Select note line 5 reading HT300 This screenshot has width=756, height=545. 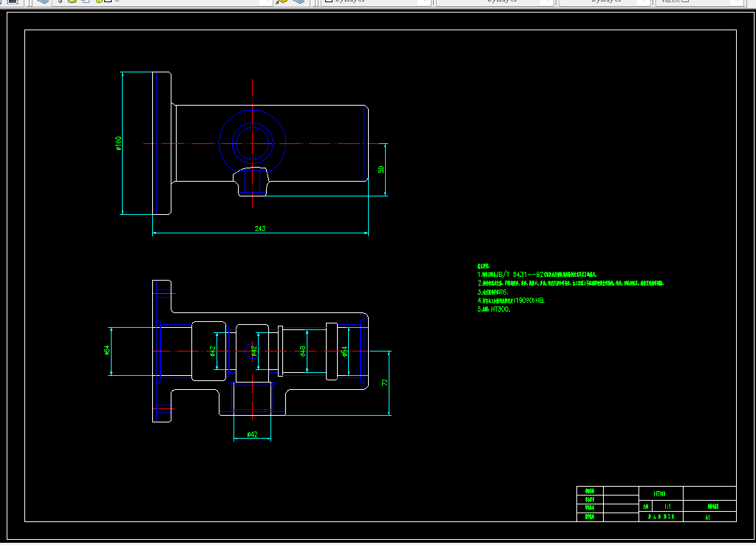coord(494,309)
